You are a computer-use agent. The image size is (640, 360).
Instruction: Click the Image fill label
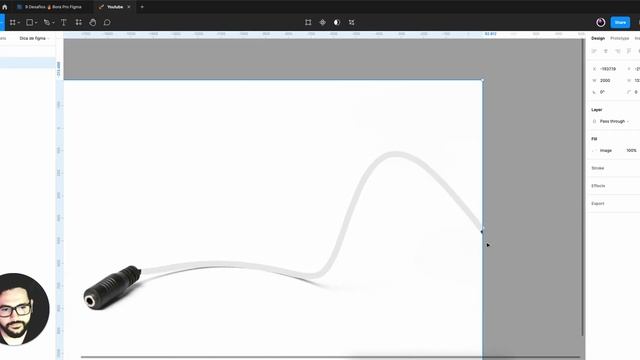pos(606,151)
